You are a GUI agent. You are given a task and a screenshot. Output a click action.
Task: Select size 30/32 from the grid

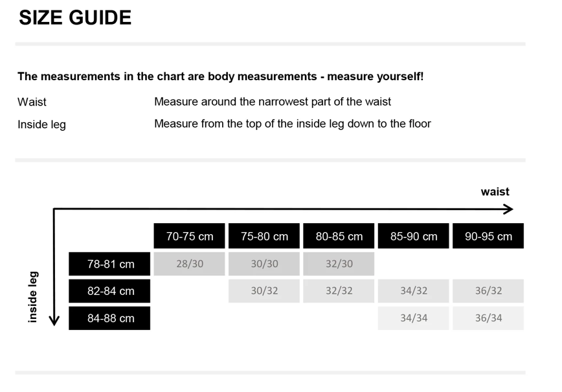pyautogui.click(x=264, y=291)
